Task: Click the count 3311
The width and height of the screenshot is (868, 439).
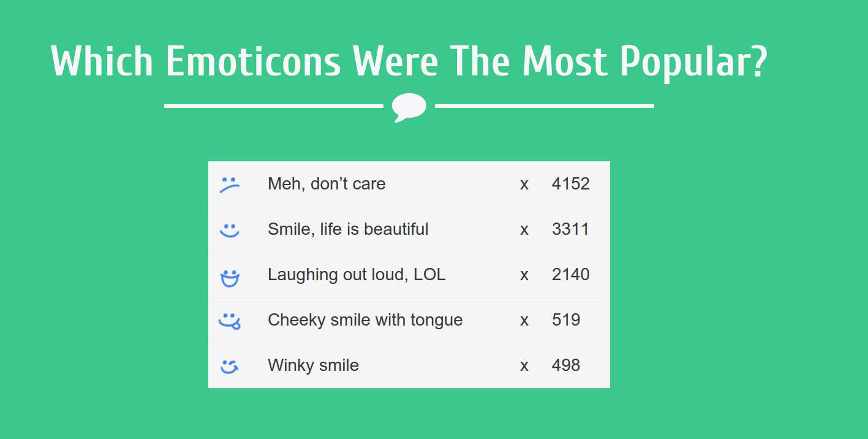Action: click(x=570, y=229)
